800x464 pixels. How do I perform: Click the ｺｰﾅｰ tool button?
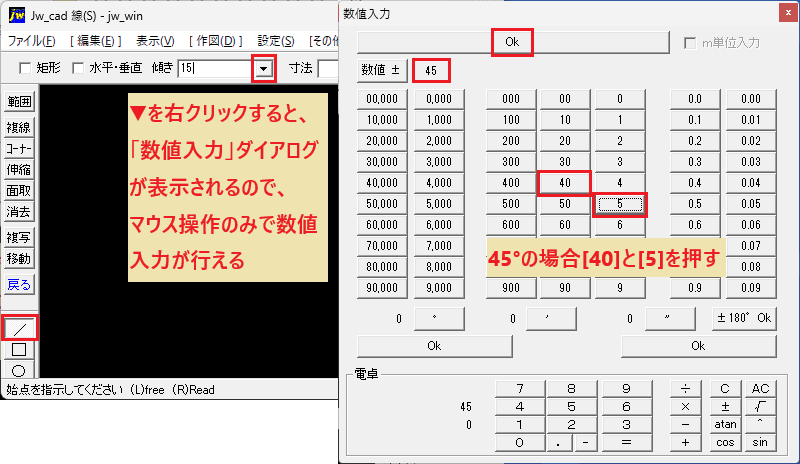(x=19, y=149)
